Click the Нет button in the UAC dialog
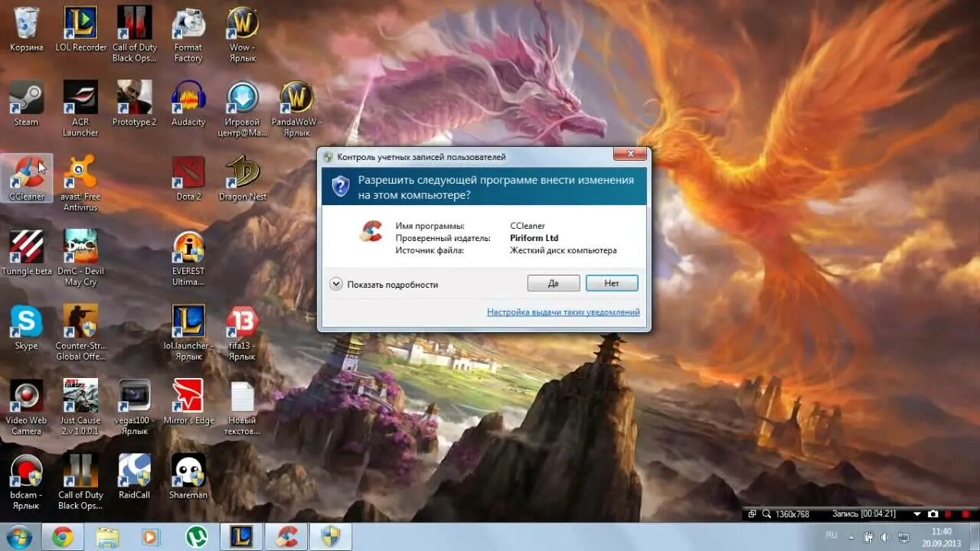 pos(612,283)
